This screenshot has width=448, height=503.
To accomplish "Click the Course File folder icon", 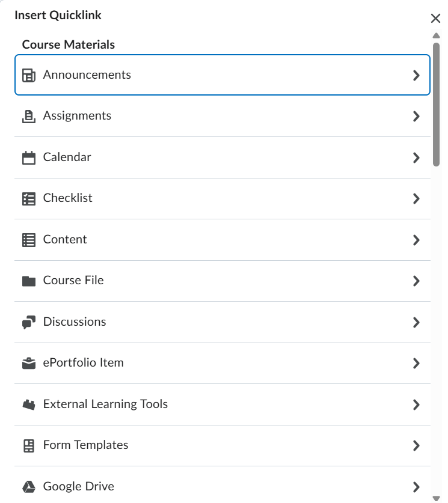I will (x=28, y=281).
